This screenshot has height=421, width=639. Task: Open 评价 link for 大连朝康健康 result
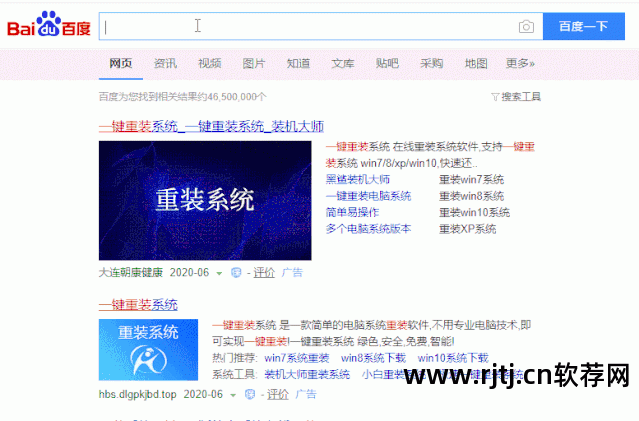tap(264, 272)
